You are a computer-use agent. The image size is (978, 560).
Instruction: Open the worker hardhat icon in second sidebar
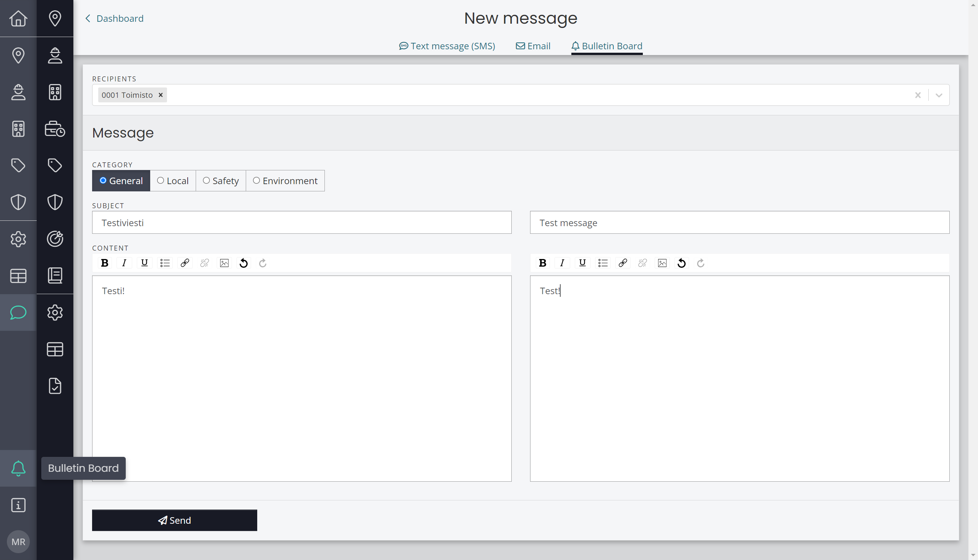click(55, 55)
